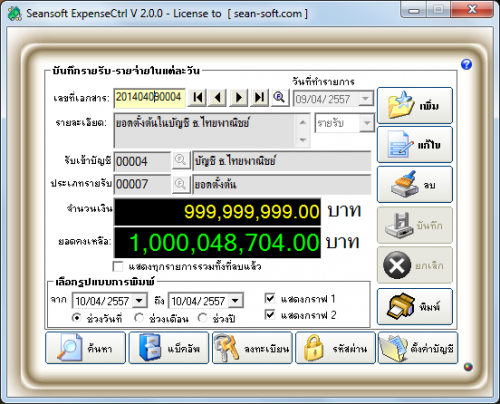Open แบ็คอัพ (backup) cabinet button
This screenshot has width=500, height=404.
pyautogui.click(x=169, y=348)
